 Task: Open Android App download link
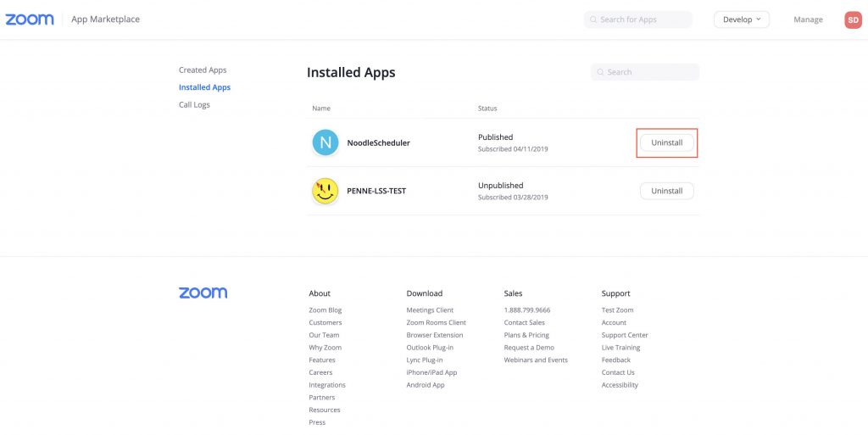coord(426,385)
